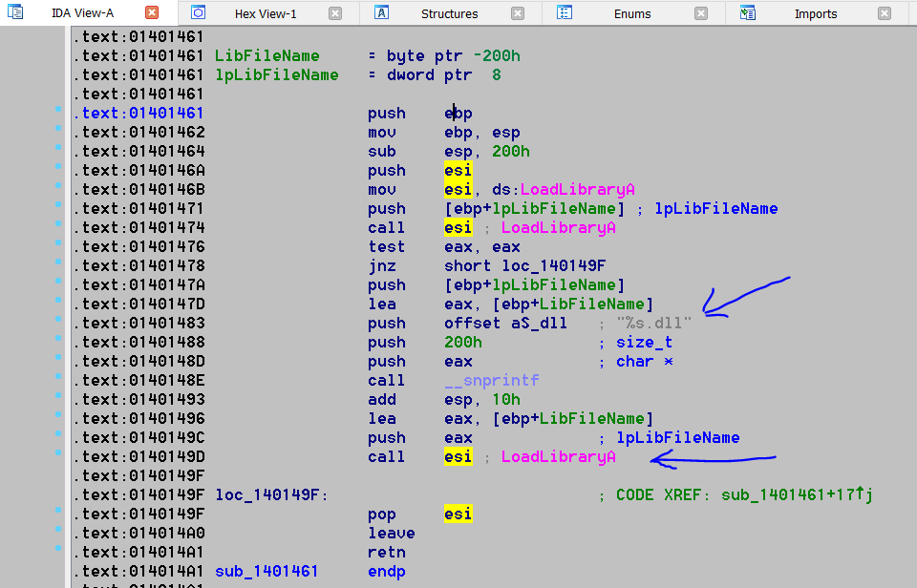Close the Structures tab
Screen dimensions: 917x588
[518, 13]
